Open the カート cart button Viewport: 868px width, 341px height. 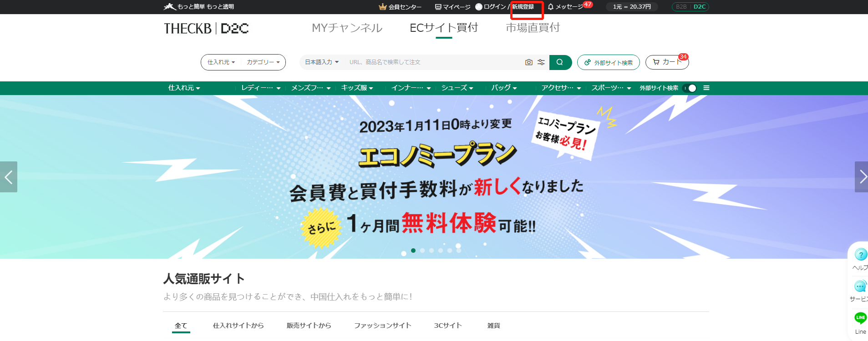[x=667, y=62]
